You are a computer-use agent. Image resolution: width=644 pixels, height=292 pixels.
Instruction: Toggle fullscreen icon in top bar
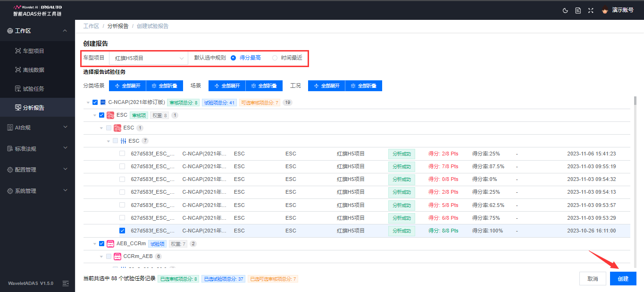pos(591,10)
